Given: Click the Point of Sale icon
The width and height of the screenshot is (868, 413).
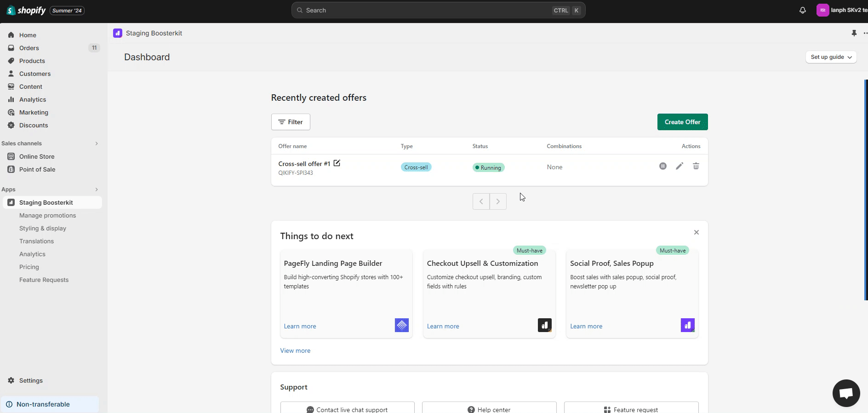Looking at the screenshot, I should pyautogui.click(x=11, y=169).
